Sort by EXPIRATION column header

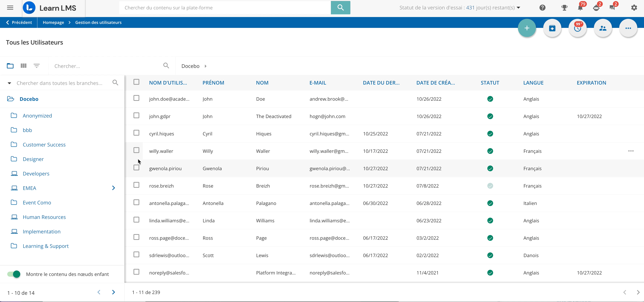point(591,83)
